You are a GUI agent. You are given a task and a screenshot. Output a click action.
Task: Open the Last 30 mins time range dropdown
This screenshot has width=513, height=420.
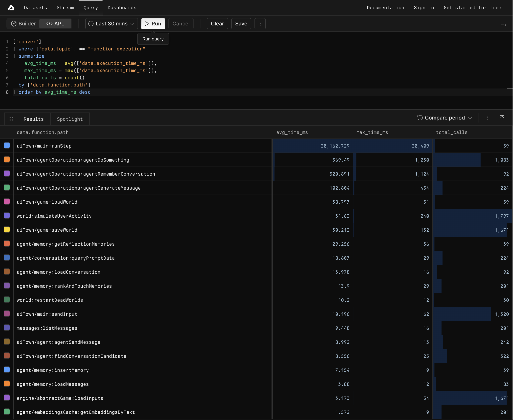(111, 23)
